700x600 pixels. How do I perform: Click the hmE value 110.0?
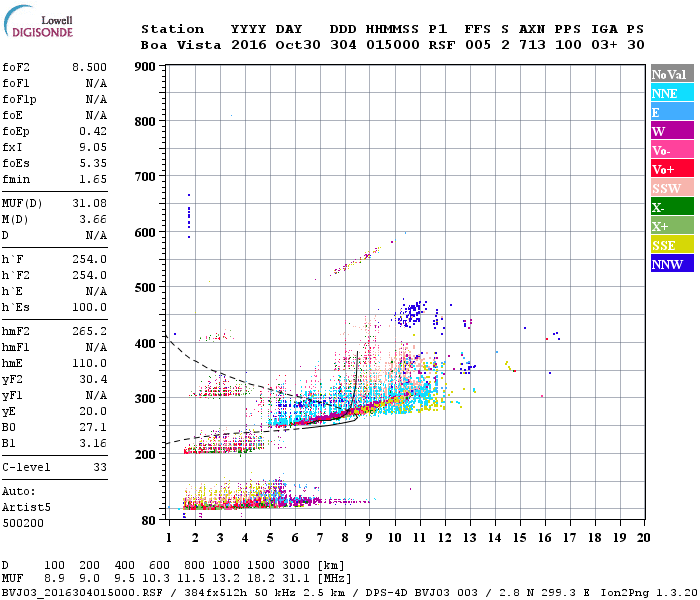[x=89, y=363]
